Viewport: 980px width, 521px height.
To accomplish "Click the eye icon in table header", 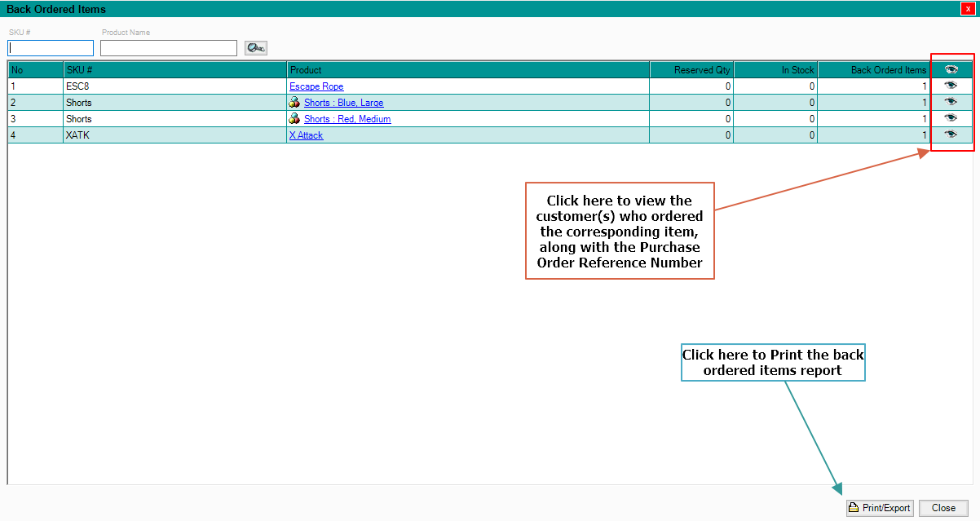I will click(x=951, y=70).
